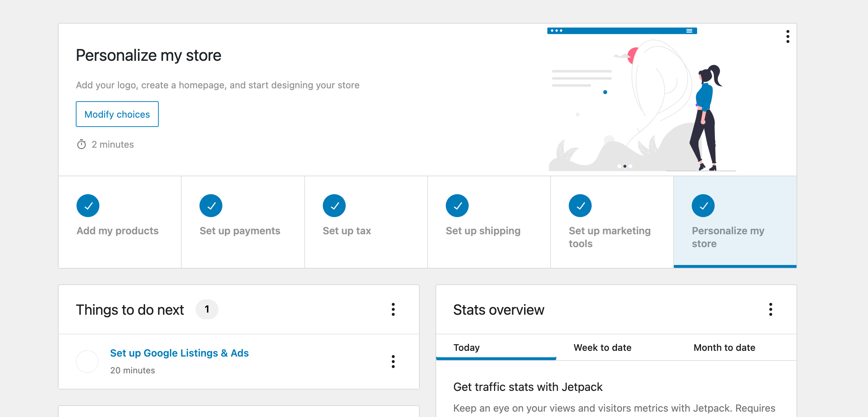Select the Set up shipping step card

coord(488,222)
